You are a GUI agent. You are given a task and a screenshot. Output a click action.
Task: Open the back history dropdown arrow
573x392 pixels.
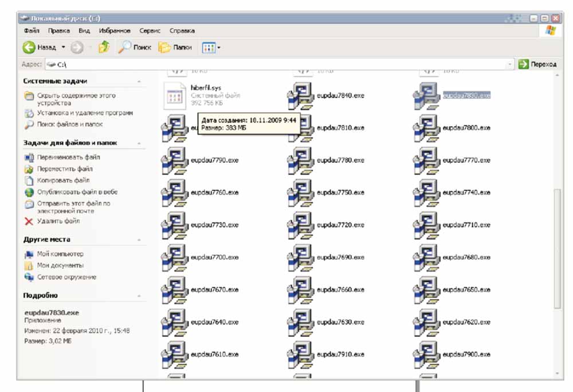tap(64, 48)
